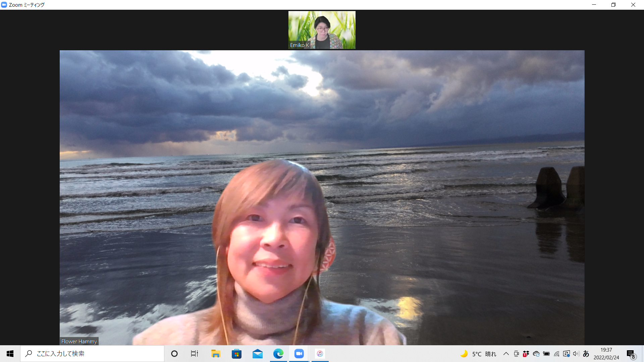Open the Wi-Fi network tray flyout
Viewport: 644px width, 362px height.
coord(556,354)
